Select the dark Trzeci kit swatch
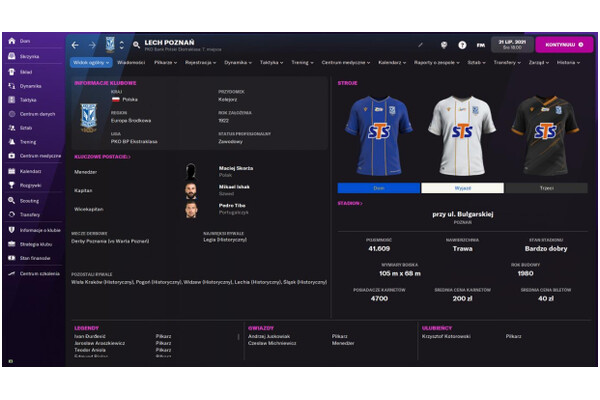The height and width of the screenshot is (400, 600). (546, 188)
